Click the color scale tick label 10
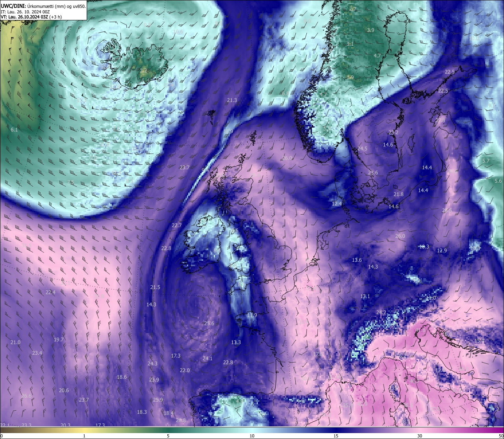This screenshot has height=439, width=504. pyautogui.click(x=252, y=436)
